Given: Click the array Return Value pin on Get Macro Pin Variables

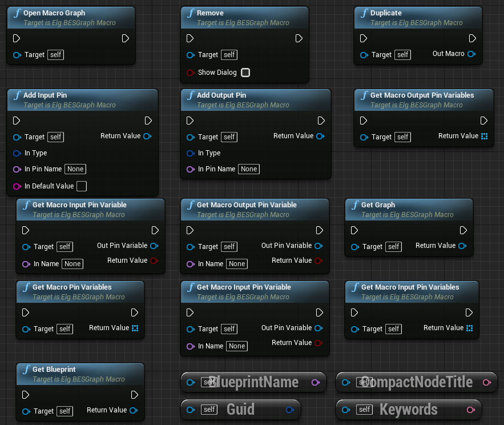Looking at the screenshot, I should tap(135, 328).
